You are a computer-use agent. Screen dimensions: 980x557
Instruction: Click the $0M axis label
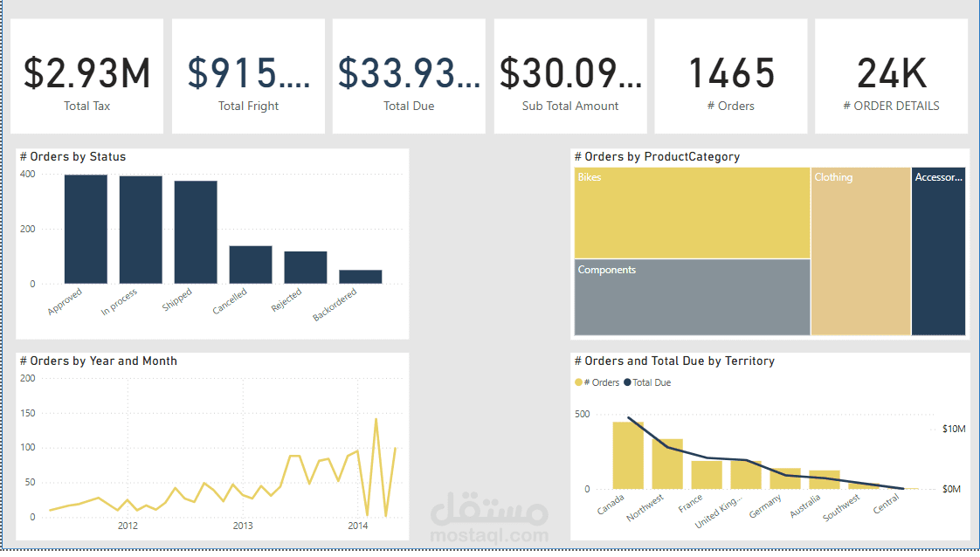(x=951, y=489)
